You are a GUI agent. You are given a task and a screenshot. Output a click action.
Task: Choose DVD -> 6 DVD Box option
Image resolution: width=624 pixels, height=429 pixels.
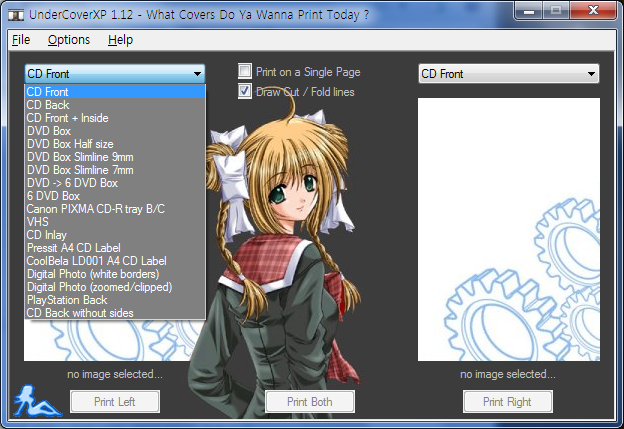coord(115,183)
